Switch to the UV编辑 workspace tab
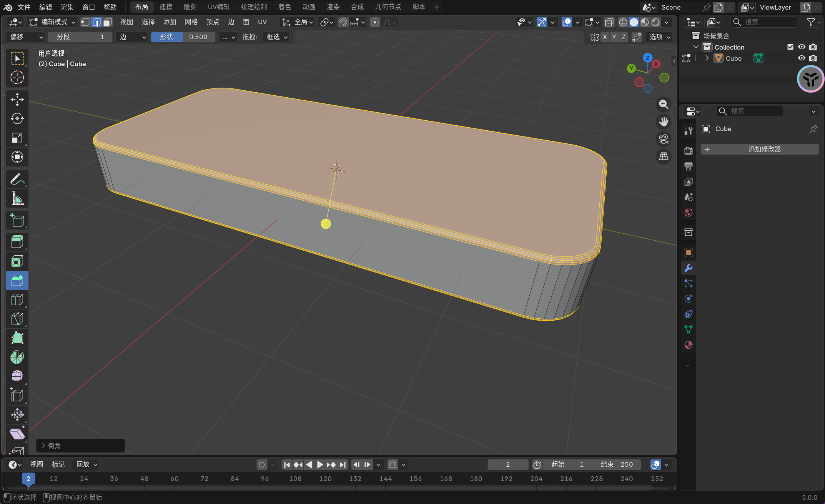The width and height of the screenshot is (825, 504). point(218,7)
